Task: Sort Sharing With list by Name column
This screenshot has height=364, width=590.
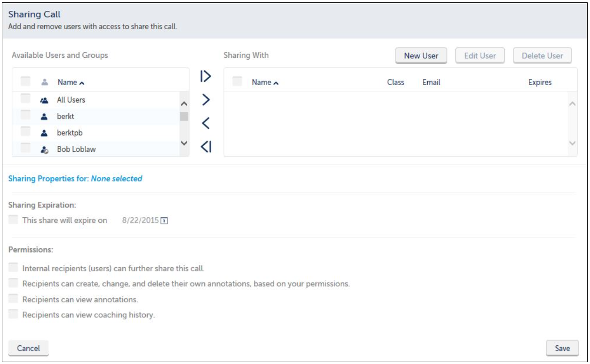Action: click(265, 82)
